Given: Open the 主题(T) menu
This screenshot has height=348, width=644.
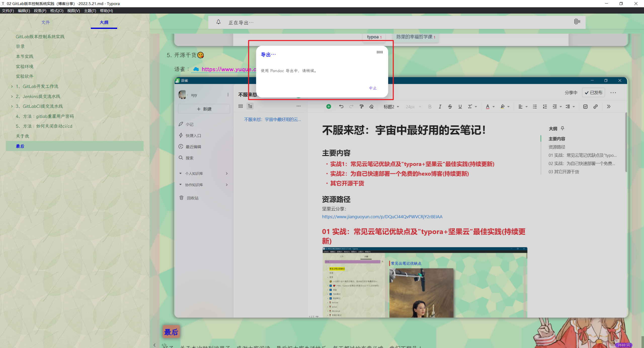Looking at the screenshot, I should [90, 11].
